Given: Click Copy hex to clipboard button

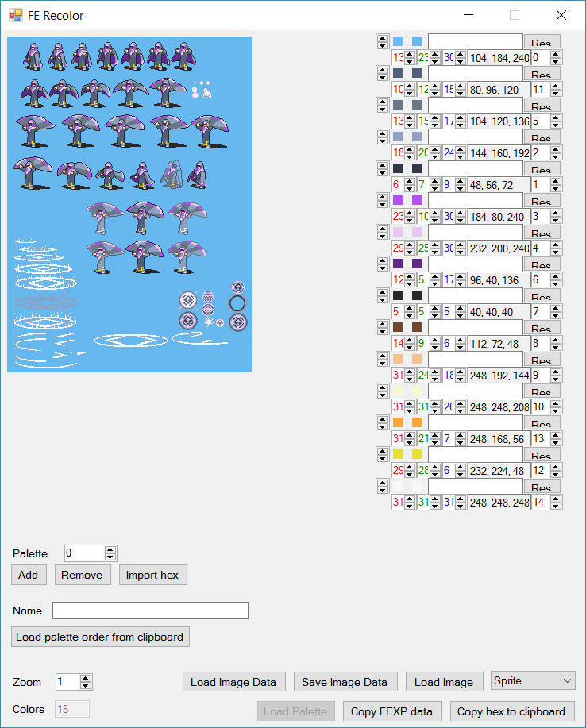Looking at the screenshot, I should tap(511, 711).
